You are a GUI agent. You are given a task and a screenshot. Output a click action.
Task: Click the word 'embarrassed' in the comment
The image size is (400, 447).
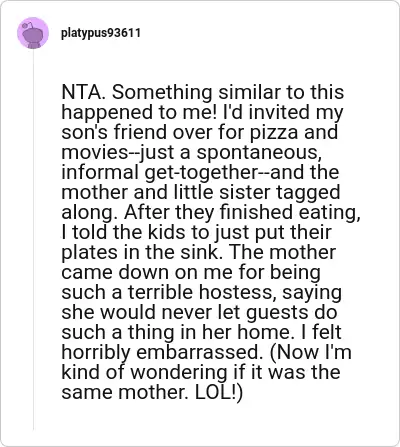click(198, 353)
